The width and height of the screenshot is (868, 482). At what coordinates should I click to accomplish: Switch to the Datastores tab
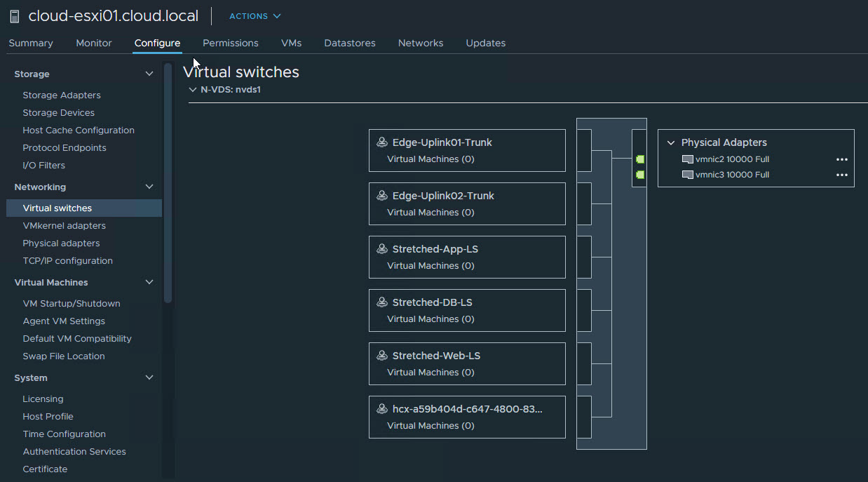349,43
